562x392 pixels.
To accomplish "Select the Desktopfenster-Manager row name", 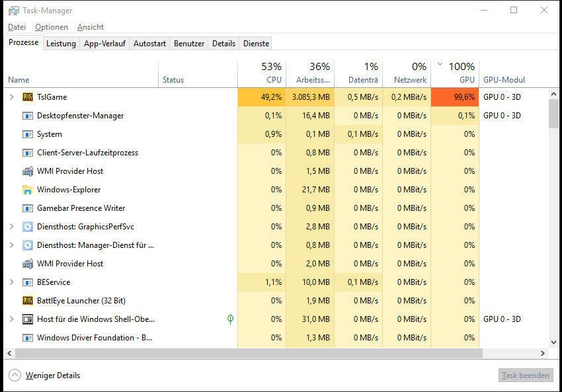I will (80, 116).
